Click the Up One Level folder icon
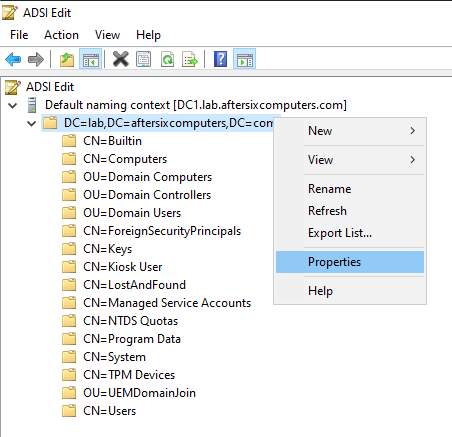This screenshot has width=452, height=437. (67, 60)
